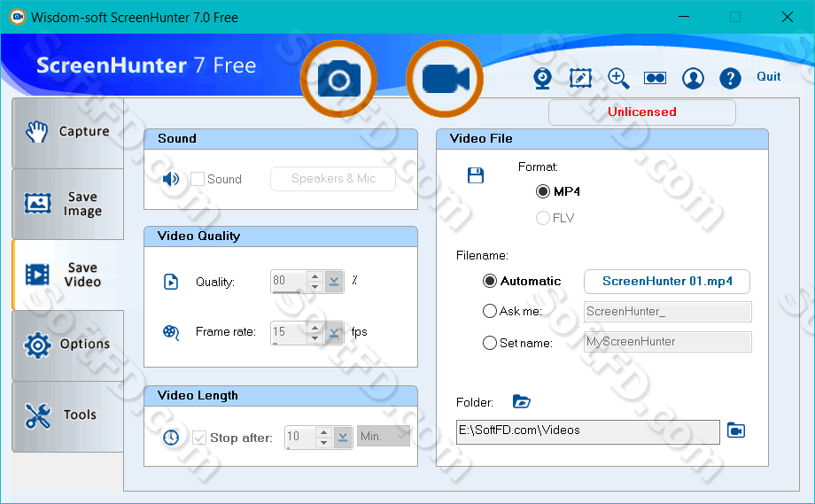
Task: Increase Quality value with up arrow
Action: 315,276
